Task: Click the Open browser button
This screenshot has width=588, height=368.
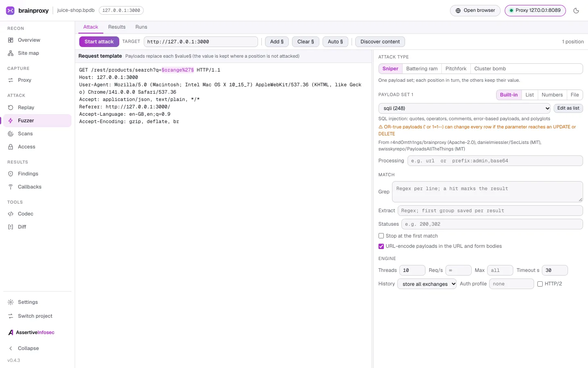Action: tap(475, 11)
